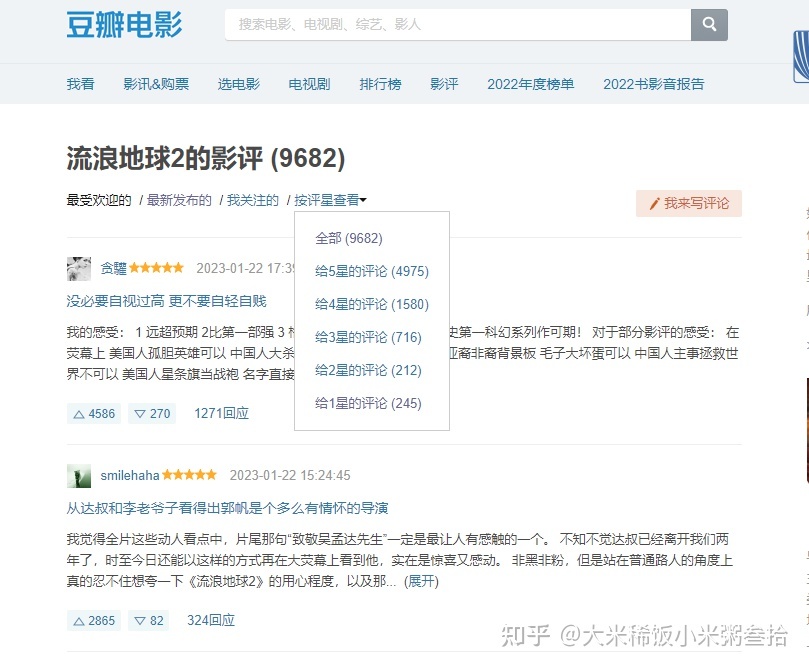Select the 最新发布的 sorting tab
The image size is (809, 668).
(179, 200)
